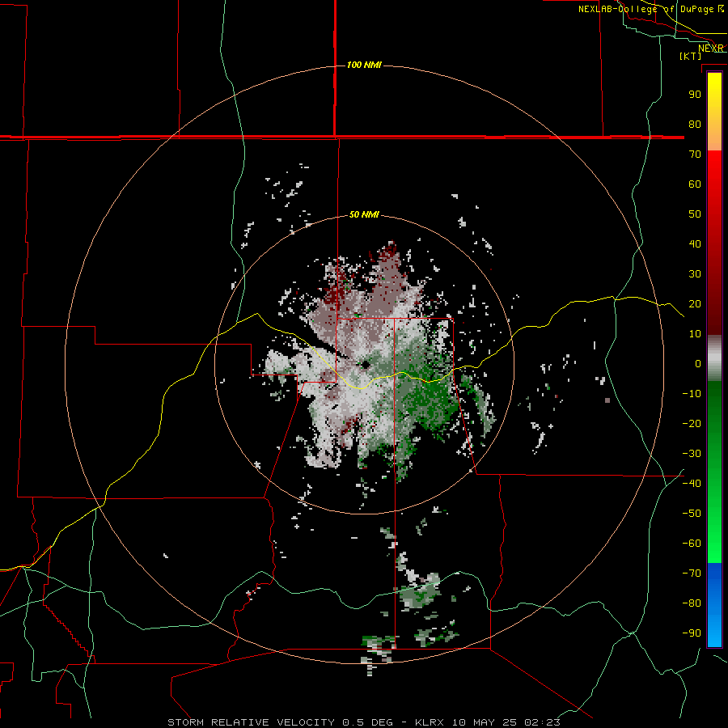The height and width of the screenshot is (728, 728).
Task: Click the [KT] units label
Action: pyautogui.click(x=691, y=56)
